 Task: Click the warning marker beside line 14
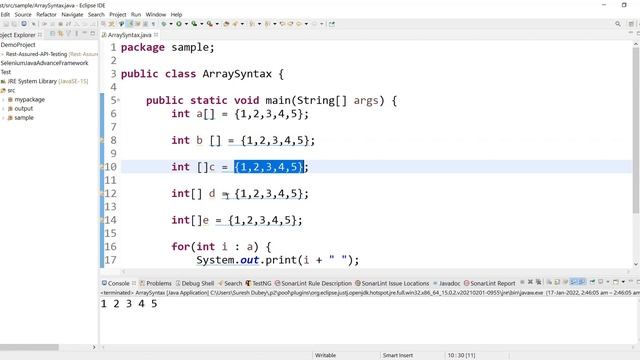pyautogui.click(x=102, y=220)
